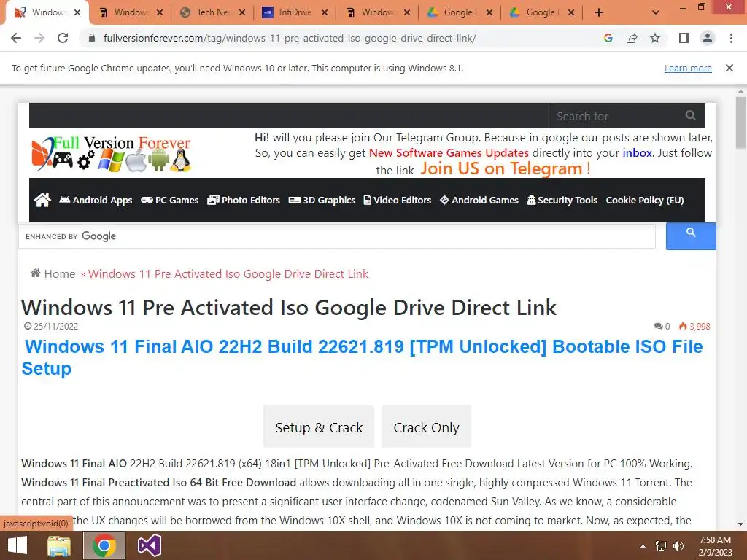Image resolution: width=747 pixels, height=560 pixels.
Task: Open the Windows Start button
Action: click(x=18, y=545)
